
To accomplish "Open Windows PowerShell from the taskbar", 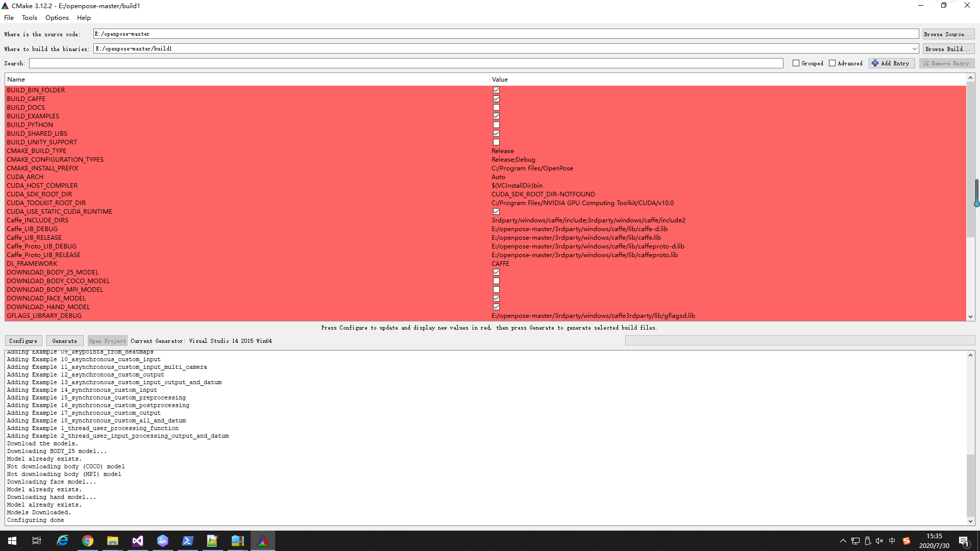I will pos(187,540).
